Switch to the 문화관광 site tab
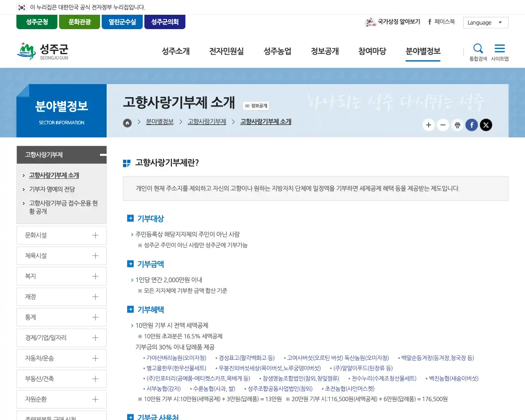Screen dimensions: 525x420 80,22
